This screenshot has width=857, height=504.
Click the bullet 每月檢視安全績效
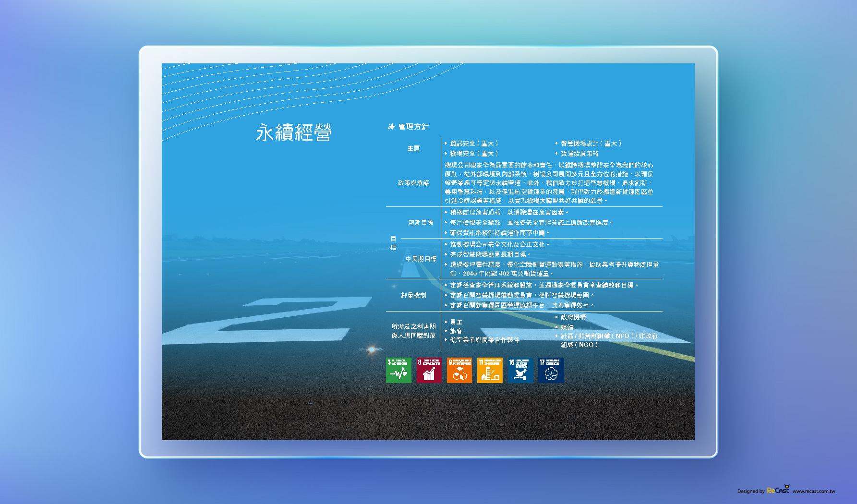(x=529, y=223)
